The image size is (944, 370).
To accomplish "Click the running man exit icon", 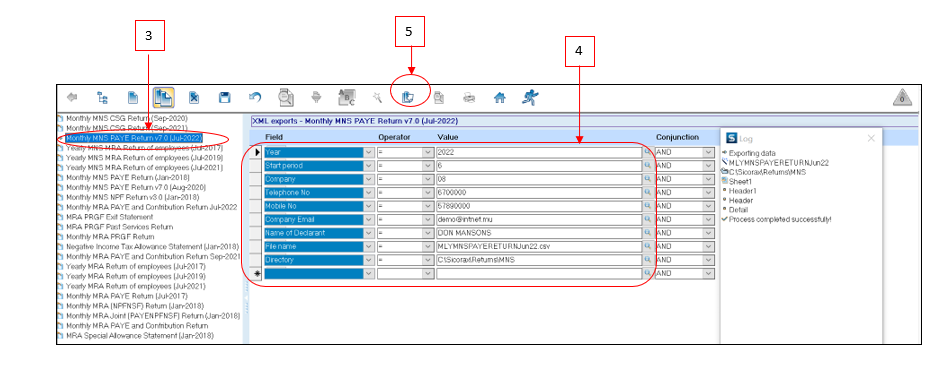I will pyautogui.click(x=530, y=96).
